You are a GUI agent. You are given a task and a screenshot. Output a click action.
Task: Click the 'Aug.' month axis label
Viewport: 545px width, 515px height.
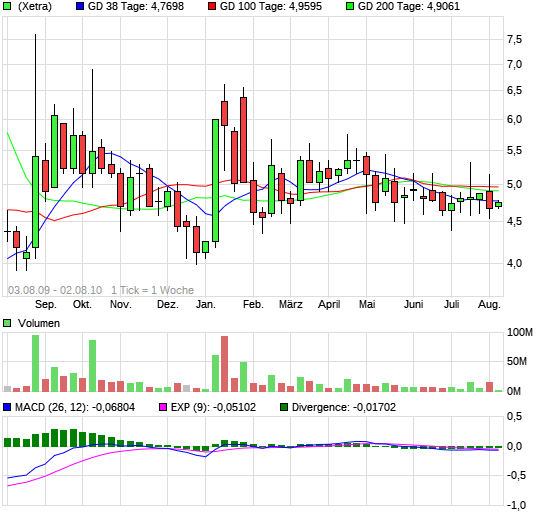(x=489, y=305)
